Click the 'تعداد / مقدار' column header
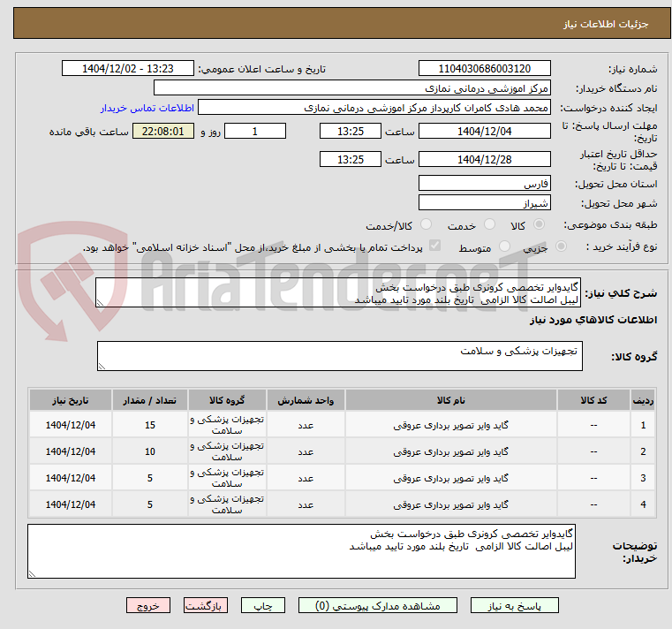 point(149,400)
